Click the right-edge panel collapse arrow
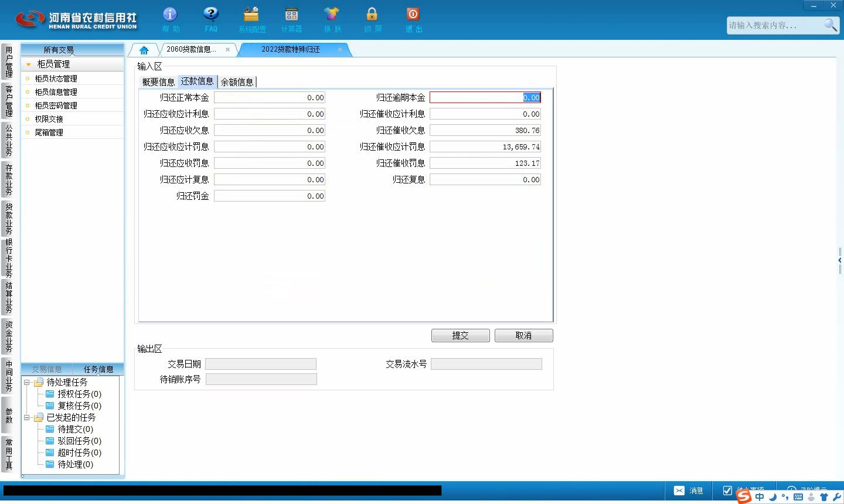This screenshot has width=844, height=504. pyautogui.click(x=840, y=260)
